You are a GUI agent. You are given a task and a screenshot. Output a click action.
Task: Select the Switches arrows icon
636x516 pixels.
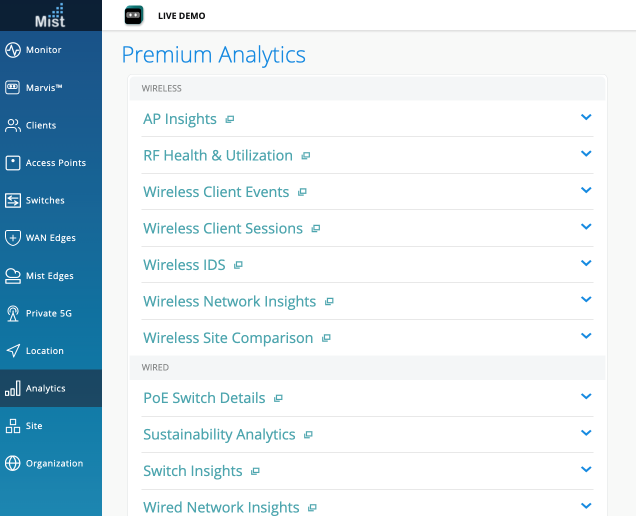13,200
